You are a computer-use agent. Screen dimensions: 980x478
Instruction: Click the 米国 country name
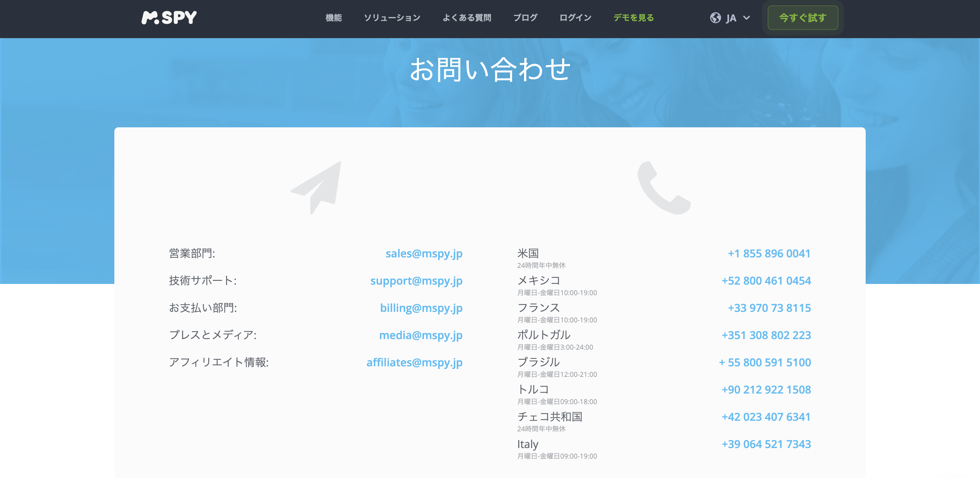(528, 253)
